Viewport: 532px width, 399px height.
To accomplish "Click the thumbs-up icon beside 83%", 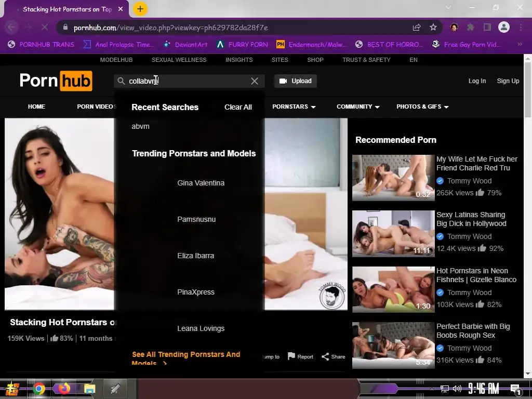I will coord(54,338).
